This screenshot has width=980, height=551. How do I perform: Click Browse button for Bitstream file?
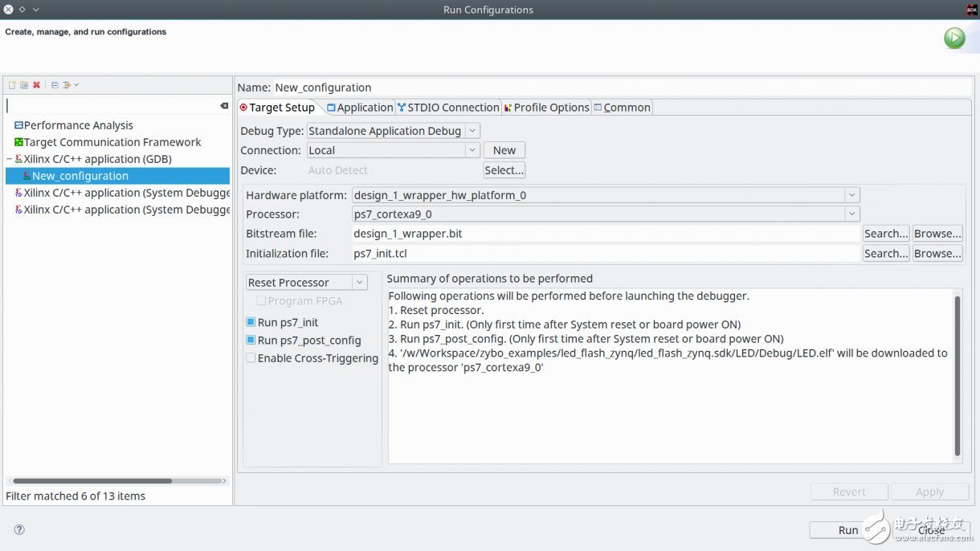[937, 234]
